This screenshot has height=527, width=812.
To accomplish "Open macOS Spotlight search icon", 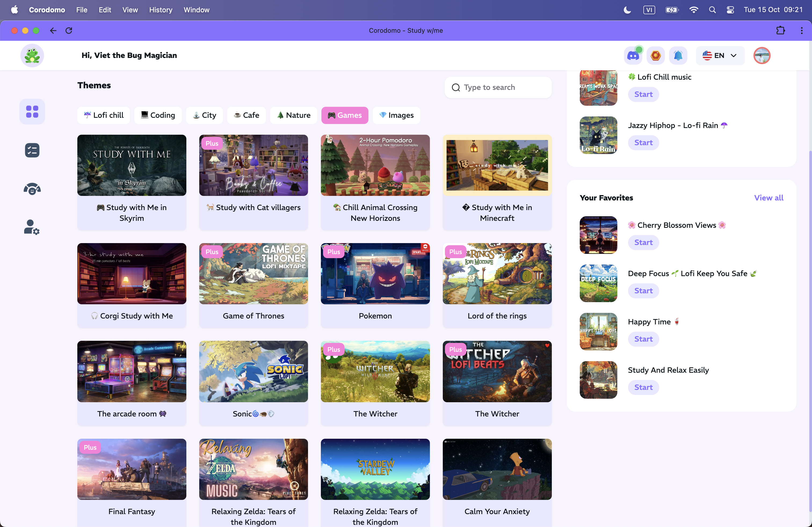I will coord(712,10).
